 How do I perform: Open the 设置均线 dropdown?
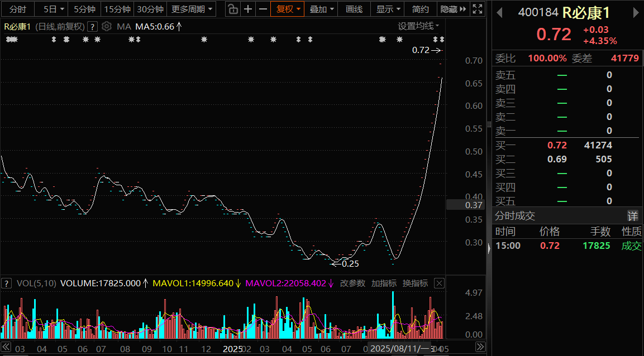tap(418, 26)
